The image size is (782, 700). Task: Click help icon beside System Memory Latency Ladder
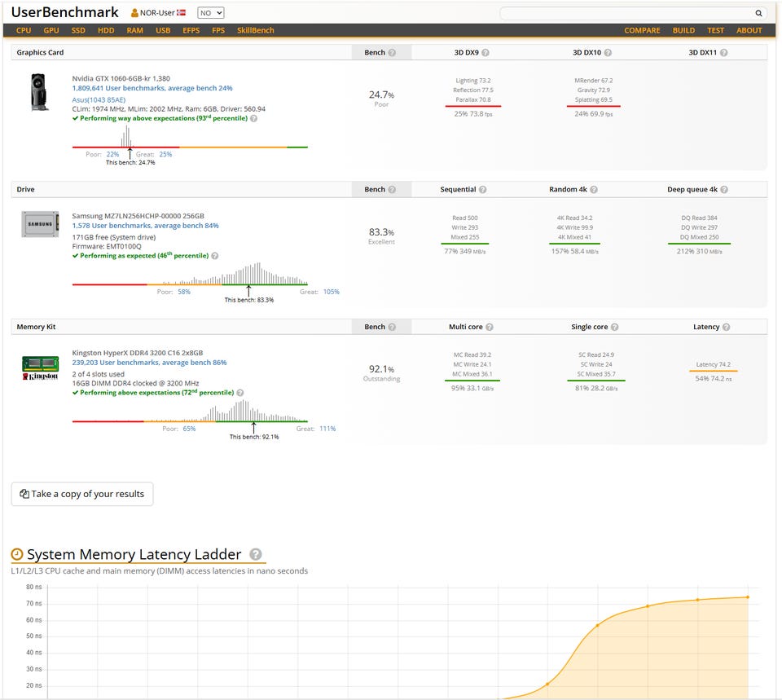click(x=255, y=554)
